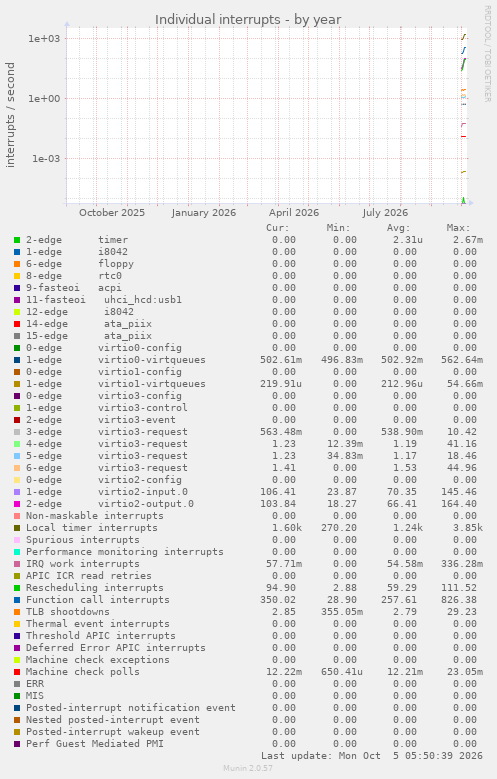The image size is (497, 779).
Task: Click the "Max:" column header
Action: 458,228
